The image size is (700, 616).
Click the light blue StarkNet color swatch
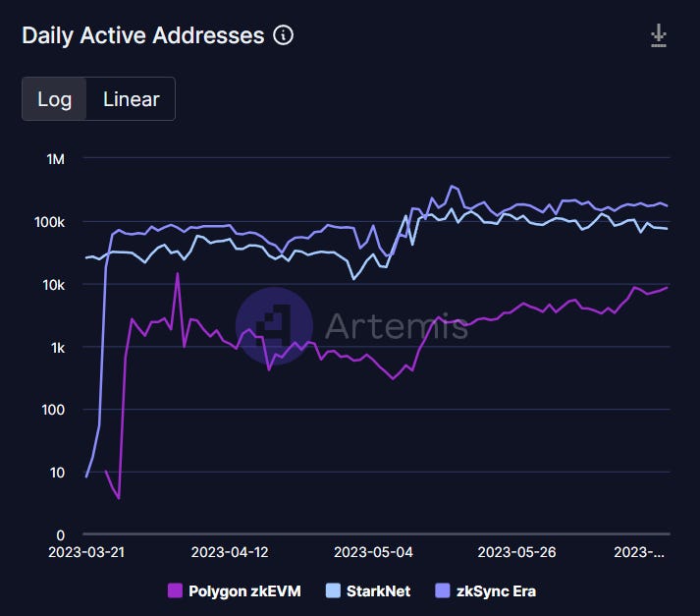(333, 590)
